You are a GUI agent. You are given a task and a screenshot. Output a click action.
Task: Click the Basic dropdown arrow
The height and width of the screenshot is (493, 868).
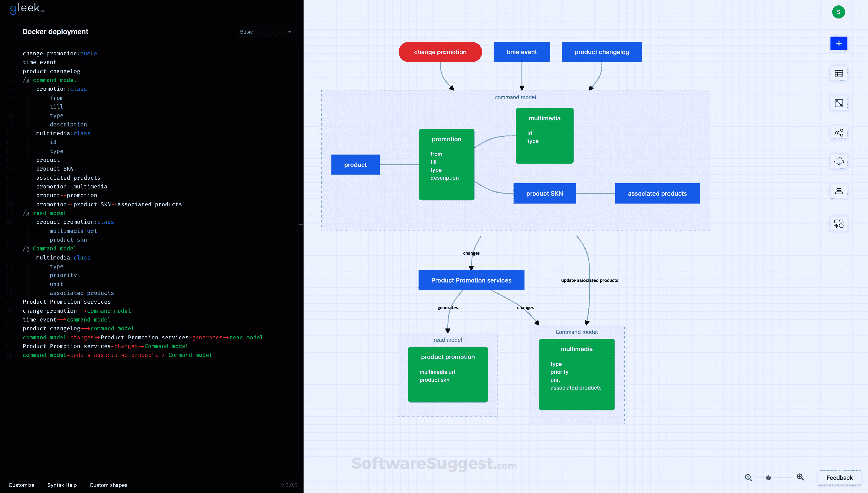[x=289, y=31]
